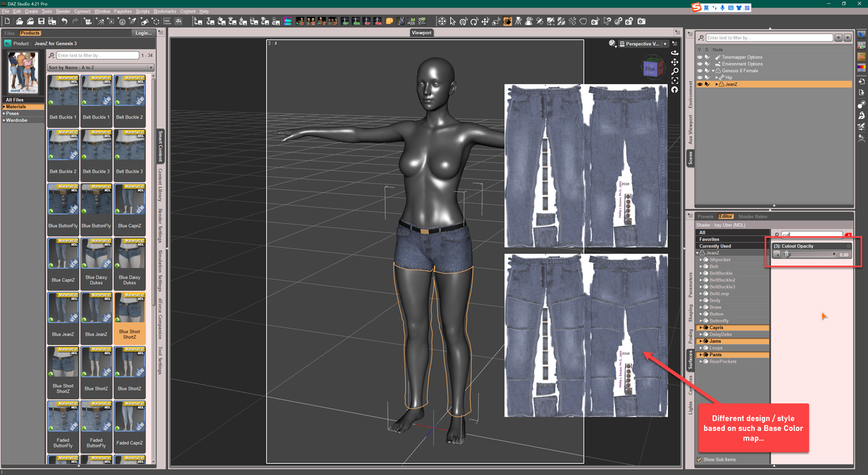Image resolution: width=868 pixels, height=475 pixels.
Task: Click Sogou input method S icon
Action: pyautogui.click(x=696, y=7)
